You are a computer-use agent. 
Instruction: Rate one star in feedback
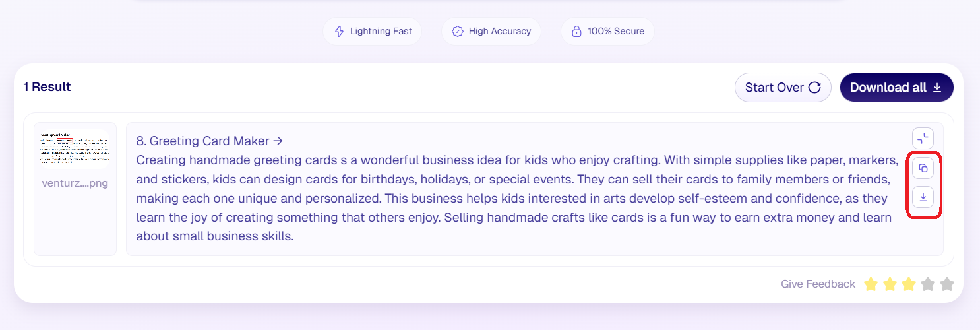click(x=871, y=284)
